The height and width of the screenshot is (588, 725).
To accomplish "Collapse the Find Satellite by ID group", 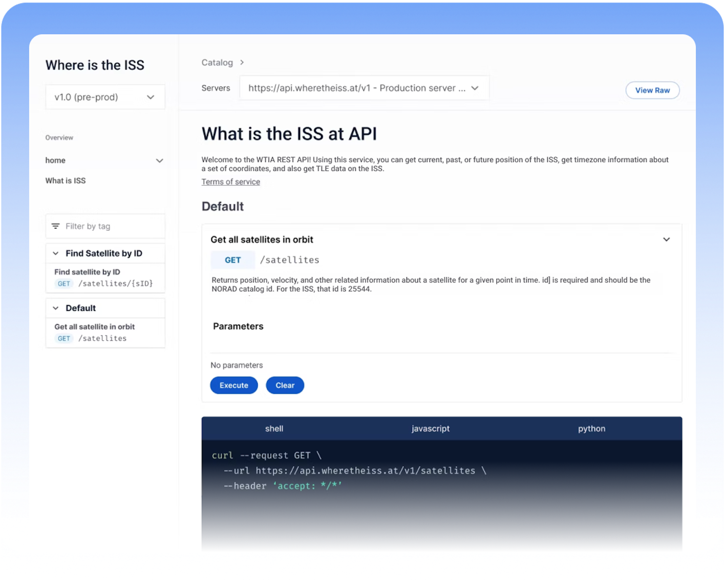I will point(56,253).
